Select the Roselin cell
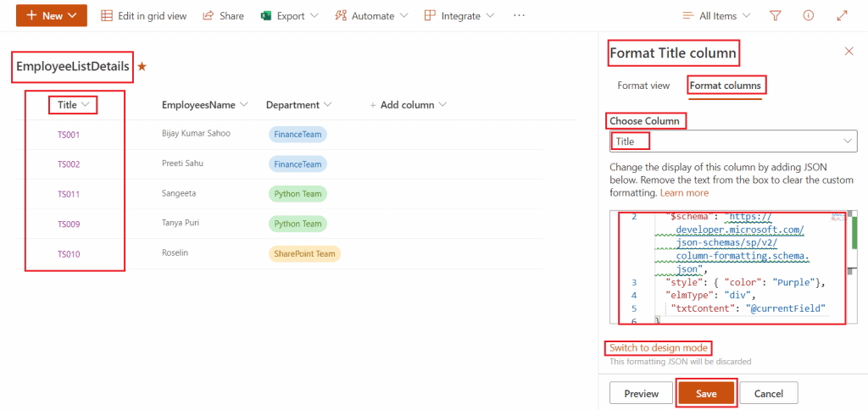868x410 pixels. 176,252
